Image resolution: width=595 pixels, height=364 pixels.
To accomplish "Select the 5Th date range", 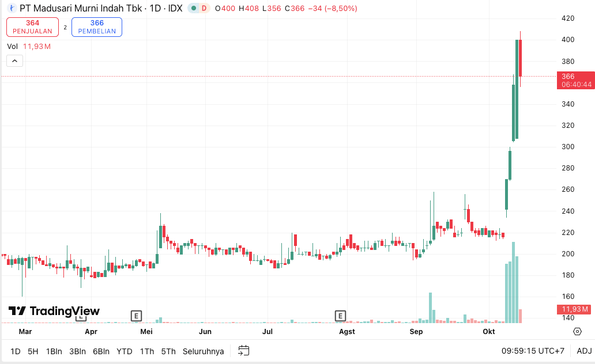I will pos(168,351).
